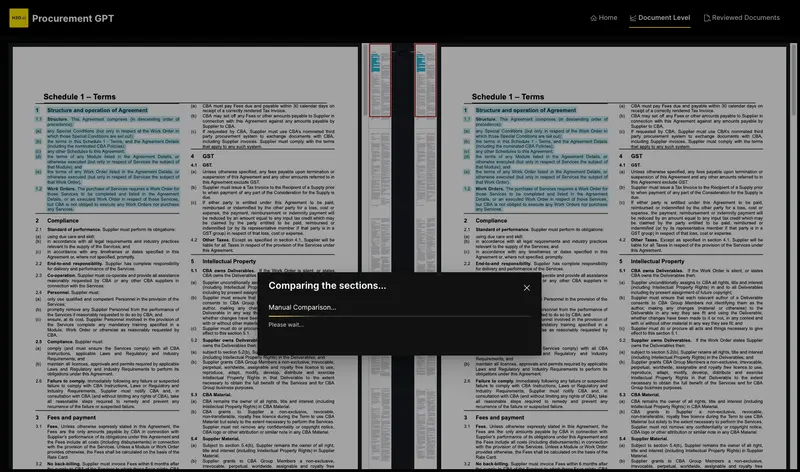Click the 'Compliance' heading in right document
Viewport: 800px width, 472px height.
coord(491,220)
